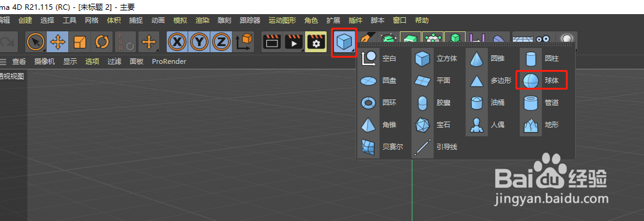Click the blue cube primitive button
The image size is (644, 221).
coord(344,42)
